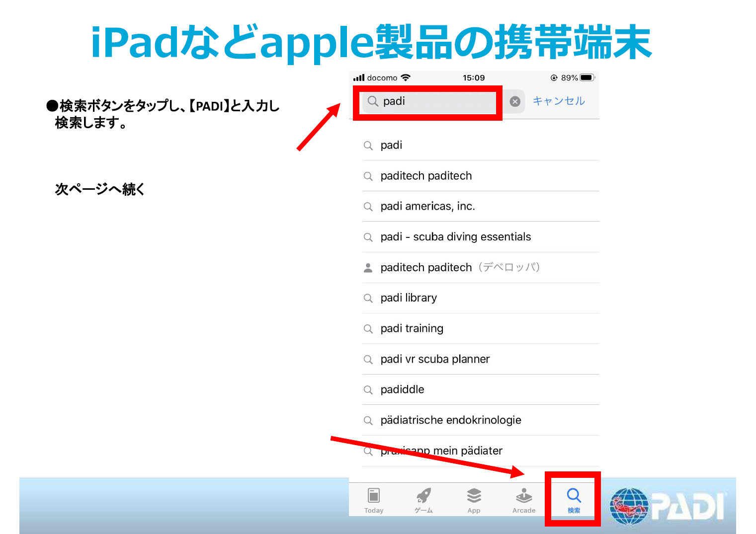
Task: Tap the キャンセル cancel button
Action: (559, 101)
